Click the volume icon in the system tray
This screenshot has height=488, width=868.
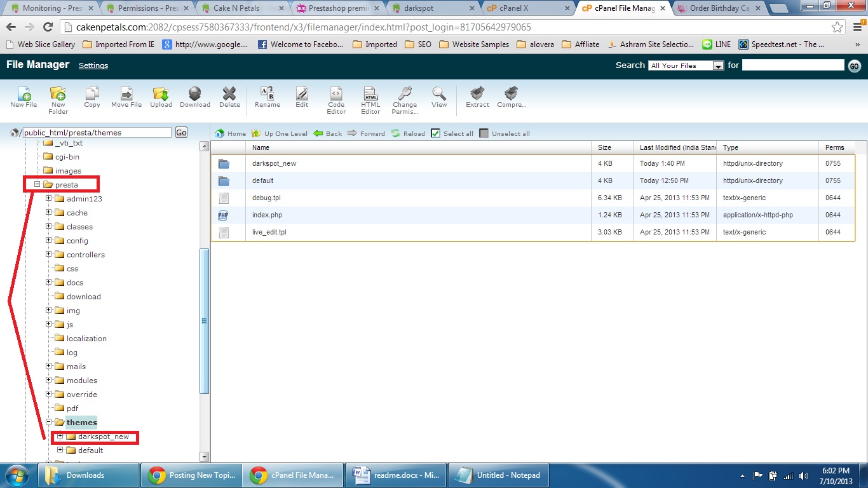click(804, 475)
